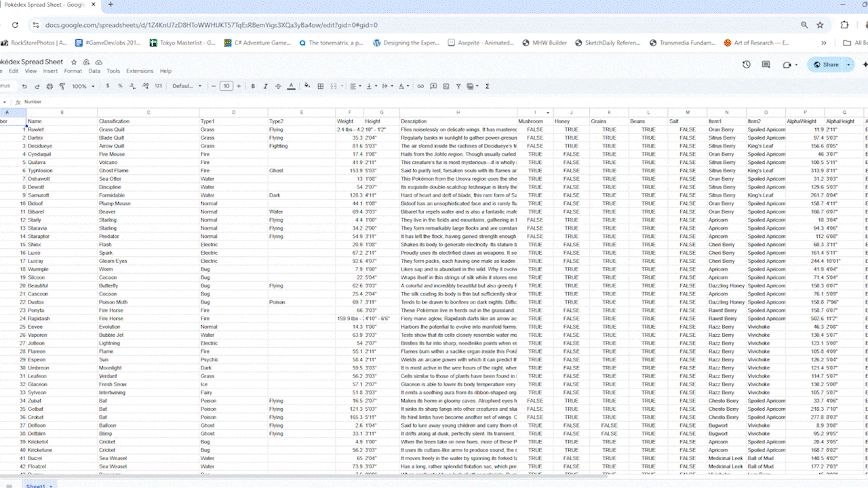Click the redo icon in the toolbar
Viewport: 868px width, 488px height.
(37, 86)
